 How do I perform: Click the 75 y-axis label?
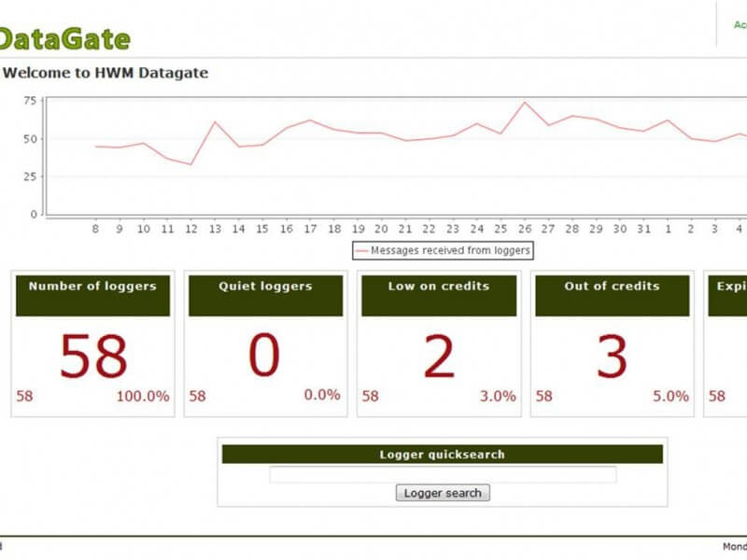pyautogui.click(x=30, y=101)
